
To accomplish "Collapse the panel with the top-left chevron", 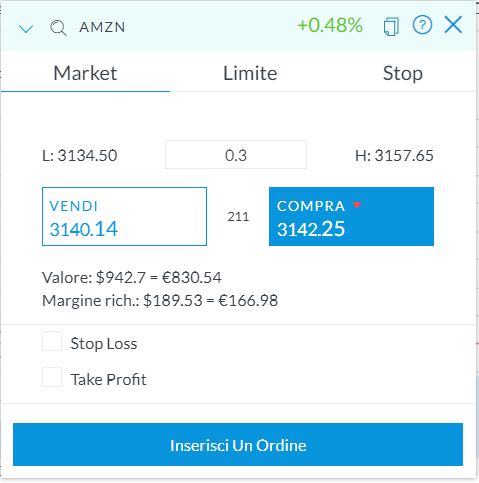I will (26, 29).
